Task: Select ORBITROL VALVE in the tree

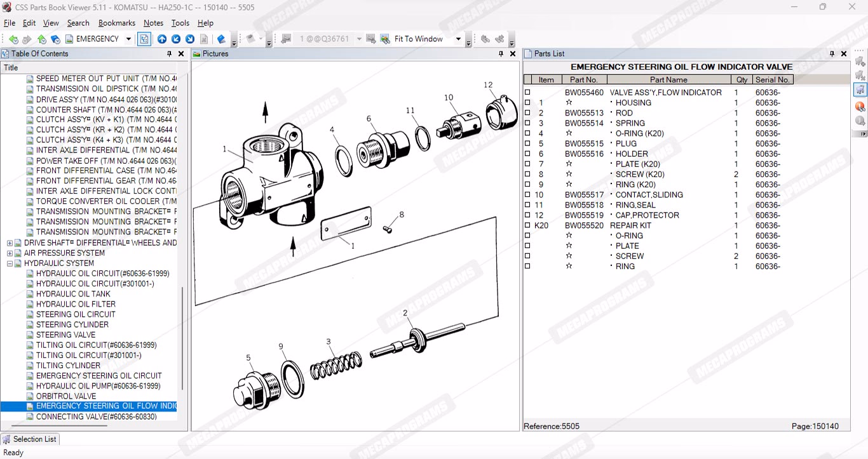Action: click(66, 396)
